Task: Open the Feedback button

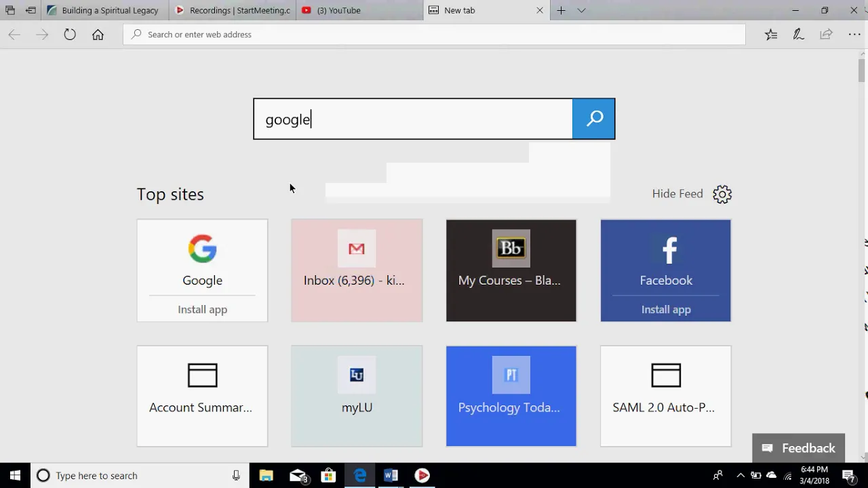Action: [x=798, y=448]
